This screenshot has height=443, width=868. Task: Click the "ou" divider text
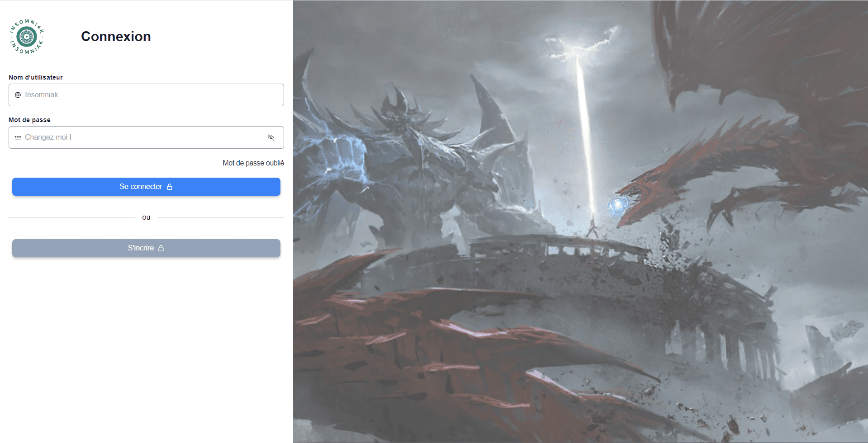point(146,217)
